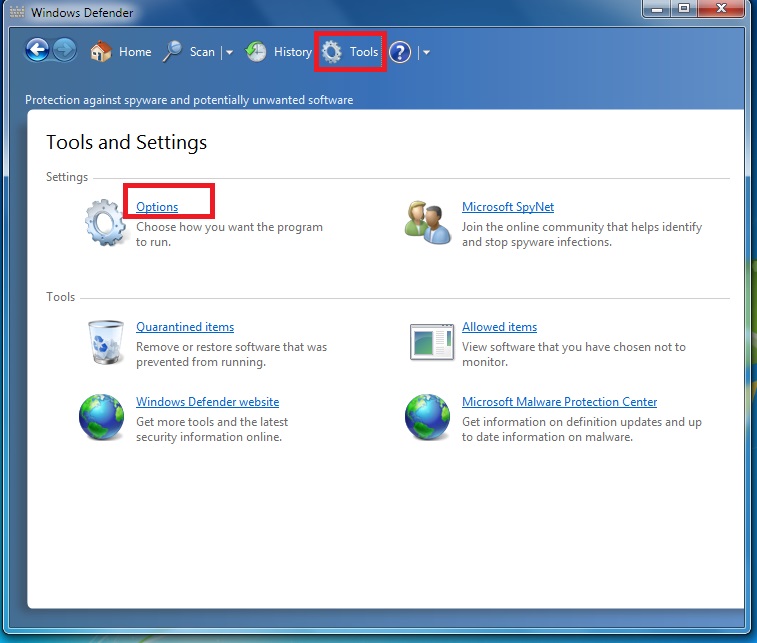757x643 pixels.
Task: Click the 'Settings' section label
Action: coord(67,177)
